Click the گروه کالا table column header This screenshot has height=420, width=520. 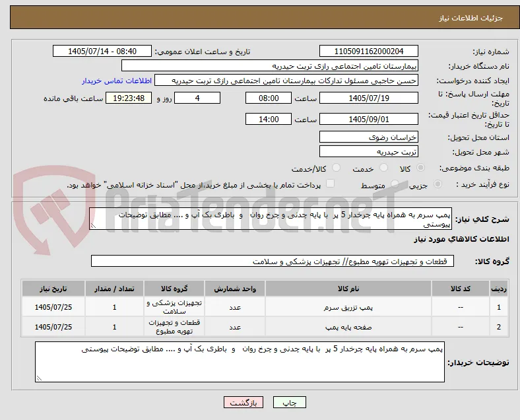(x=174, y=289)
